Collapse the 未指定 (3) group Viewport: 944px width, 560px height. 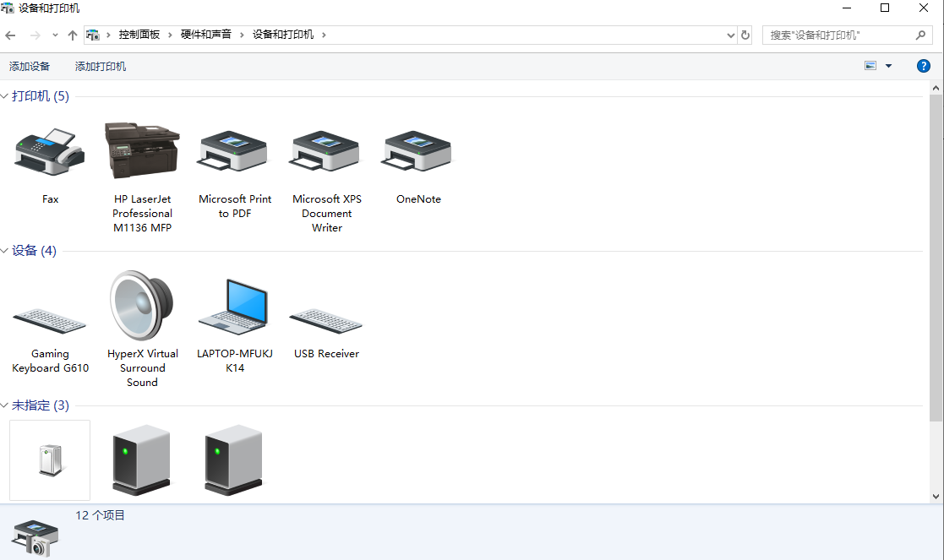pos(5,405)
